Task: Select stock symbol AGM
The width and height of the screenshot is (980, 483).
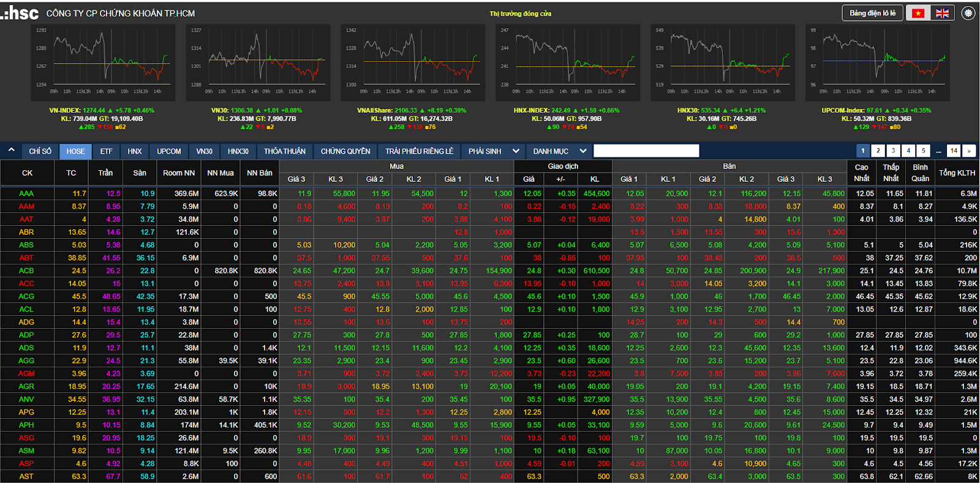Action: (x=26, y=373)
